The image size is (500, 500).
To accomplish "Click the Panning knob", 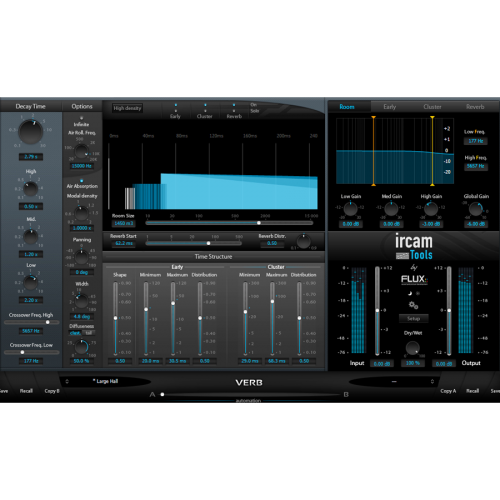I will point(81,257).
